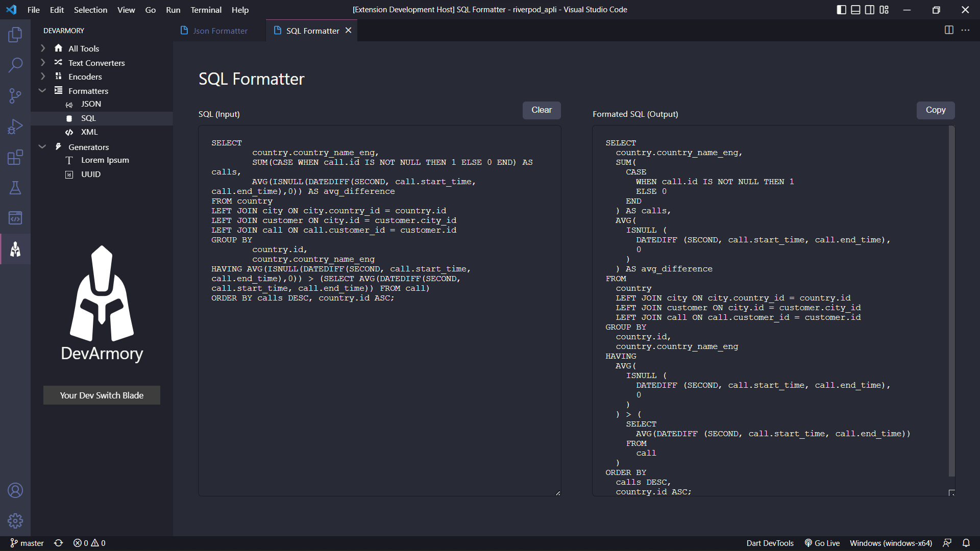The height and width of the screenshot is (551, 980).
Task: Toggle the secondary side bar layout icon
Action: tap(870, 10)
